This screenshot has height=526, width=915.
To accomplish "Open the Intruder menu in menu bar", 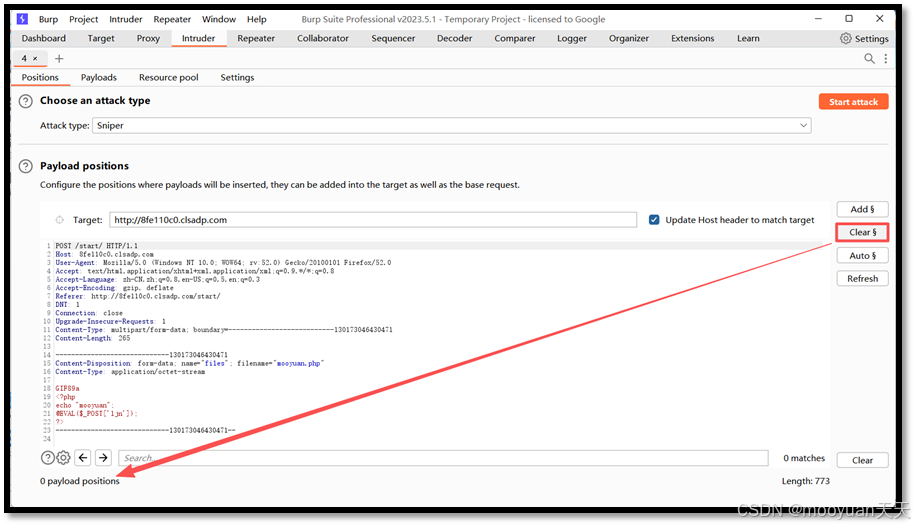I will (125, 19).
